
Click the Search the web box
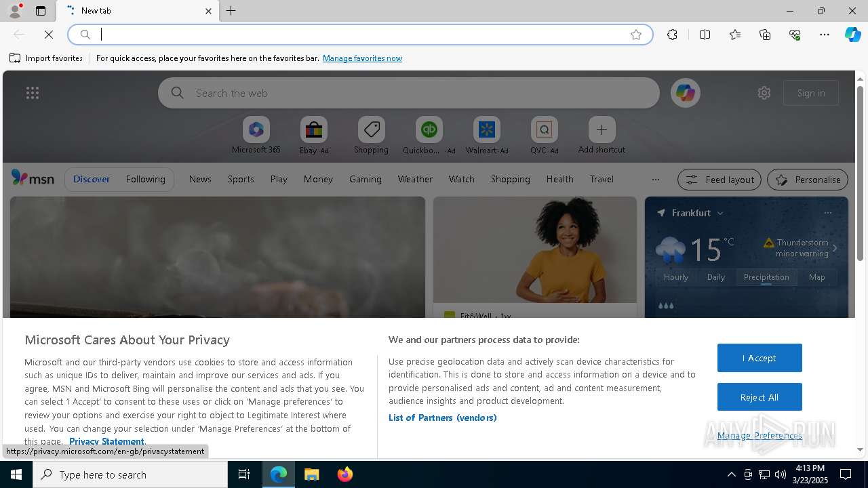(408, 93)
